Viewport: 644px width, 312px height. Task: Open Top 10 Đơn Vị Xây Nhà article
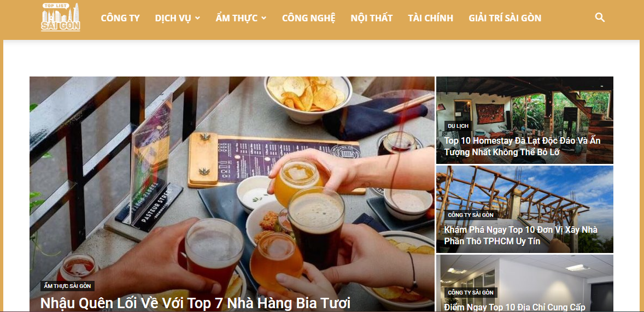coord(520,236)
